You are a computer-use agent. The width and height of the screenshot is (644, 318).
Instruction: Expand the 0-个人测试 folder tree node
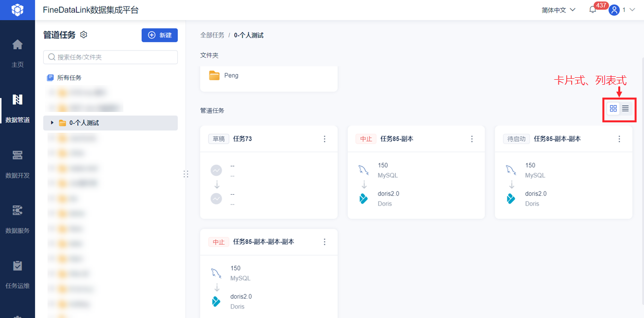pos(52,123)
